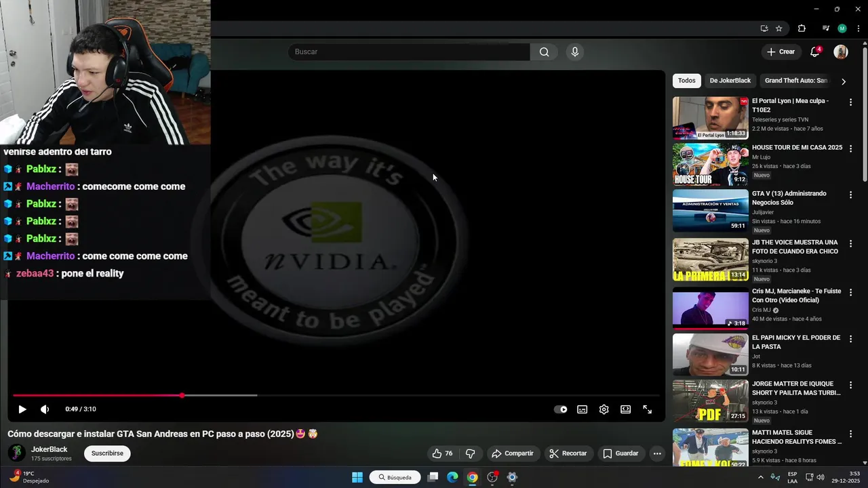Click the taskbar Búsqueda search box
The image size is (868, 488).
(395, 477)
